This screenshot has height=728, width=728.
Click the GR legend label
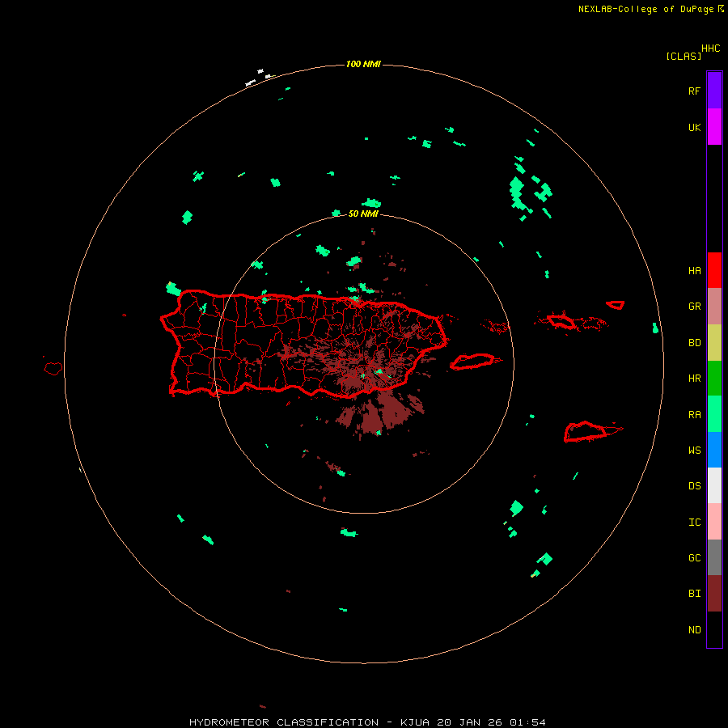pyautogui.click(x=694, y=307)
